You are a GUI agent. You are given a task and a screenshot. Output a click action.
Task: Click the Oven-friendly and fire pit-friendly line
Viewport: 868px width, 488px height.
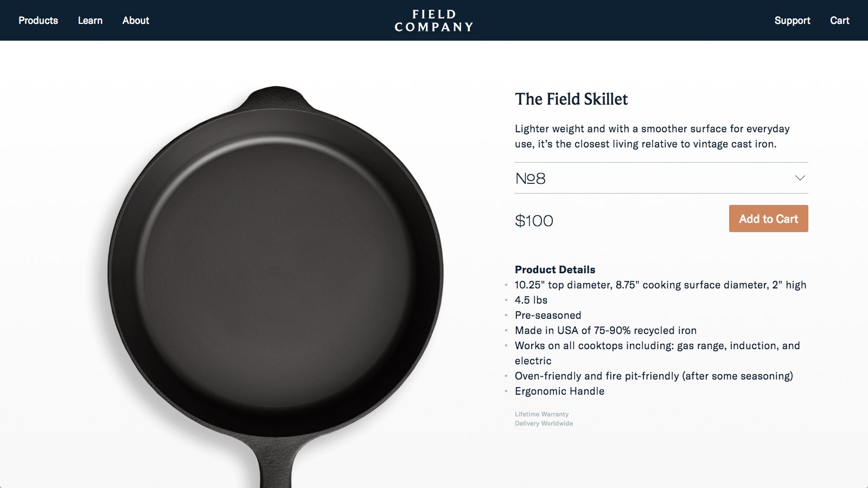(x=654, y=376)
